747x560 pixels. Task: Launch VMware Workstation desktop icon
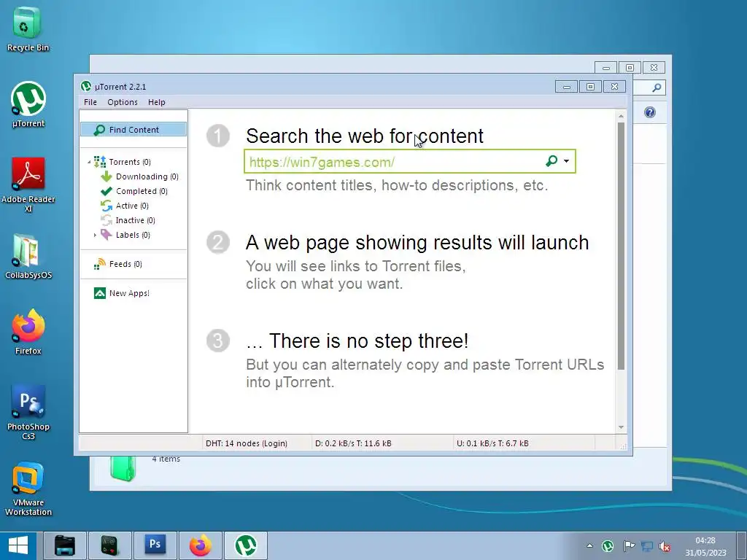click(x=28, y=489)
